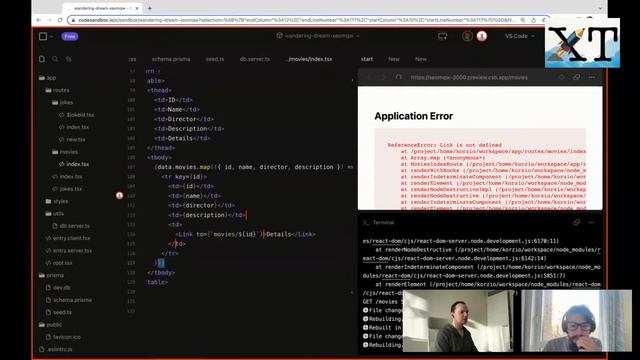Switch to the db.server.ts editor tab

(255, 59)
